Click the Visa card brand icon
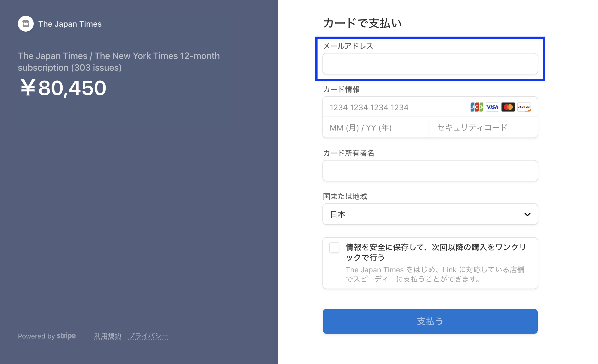Screen dimensions: 598x364 [x=492, y=107]
